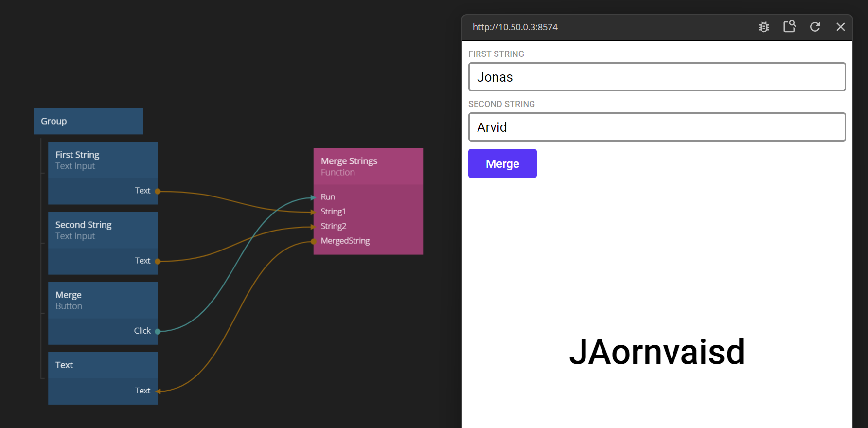Select the Merge Button node
This screenshot has width=868, height=428.
103,300
